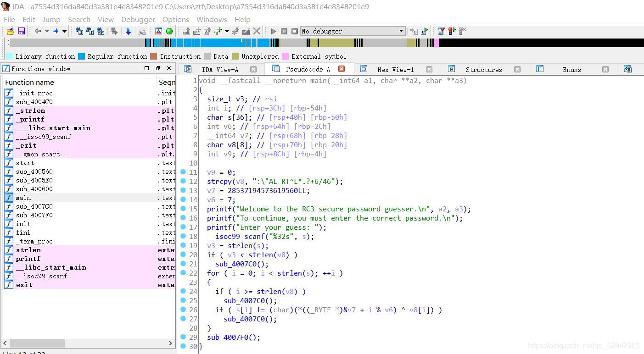Click the green play C source icon
The height and width of the screenshot is (354, 644).
424,31
